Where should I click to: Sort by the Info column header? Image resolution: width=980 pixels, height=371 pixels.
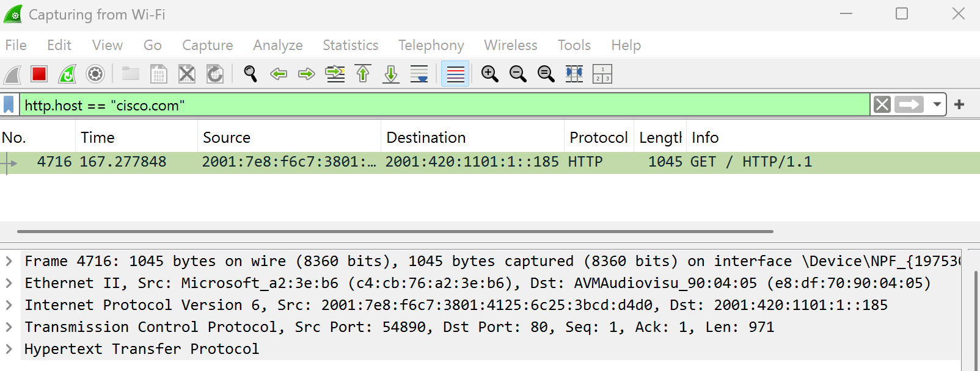coord(833,138)
